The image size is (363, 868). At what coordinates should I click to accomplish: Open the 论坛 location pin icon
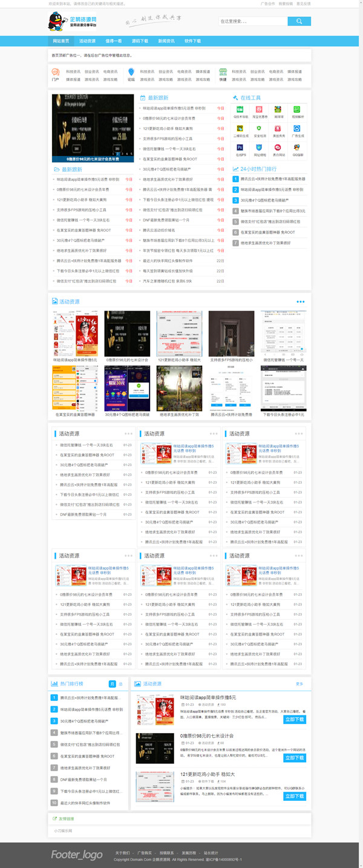[x=131, y=72]
